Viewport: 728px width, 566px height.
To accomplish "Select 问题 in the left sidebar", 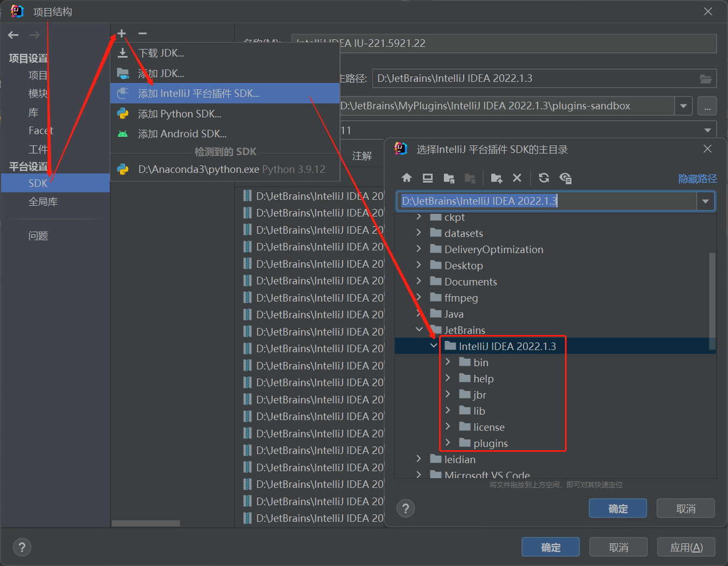I will 38,236.
